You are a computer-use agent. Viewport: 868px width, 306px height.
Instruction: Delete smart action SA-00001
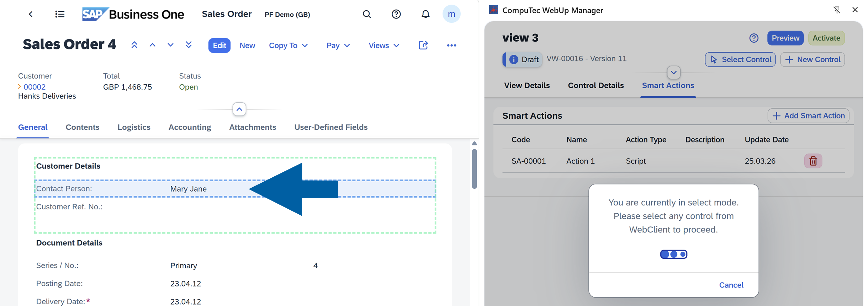[813, 161]
